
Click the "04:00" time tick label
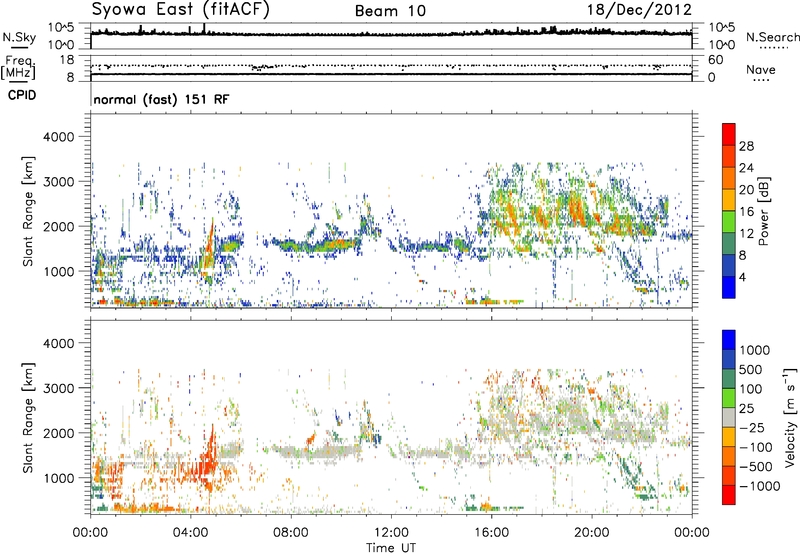point(190,533)
